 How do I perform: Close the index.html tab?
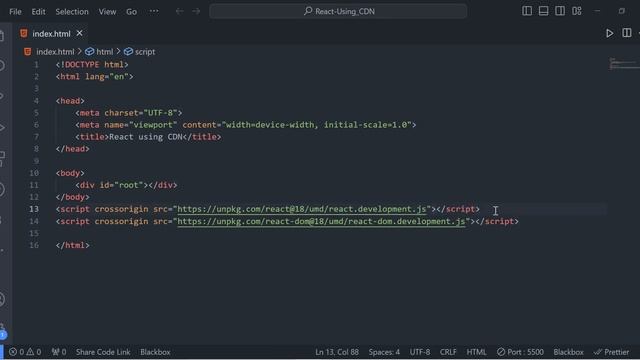coord(80,33)
